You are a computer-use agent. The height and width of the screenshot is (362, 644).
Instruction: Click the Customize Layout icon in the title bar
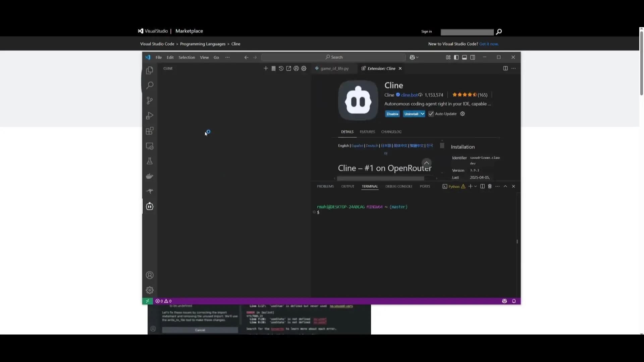click(448, 57)
